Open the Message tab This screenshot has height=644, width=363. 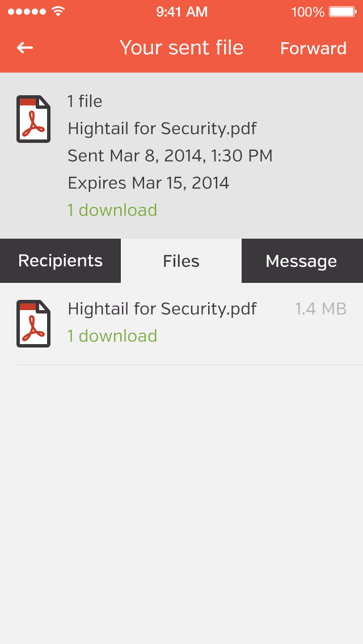tap(301, 261)
